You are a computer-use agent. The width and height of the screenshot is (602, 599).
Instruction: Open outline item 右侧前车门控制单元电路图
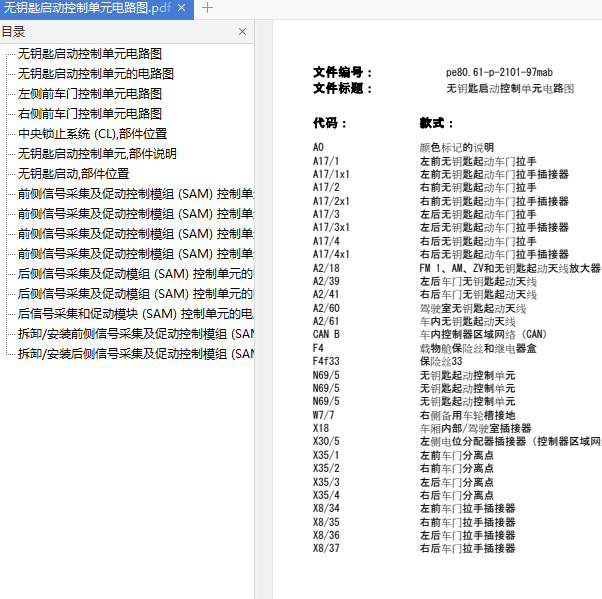tap(90, 114)
